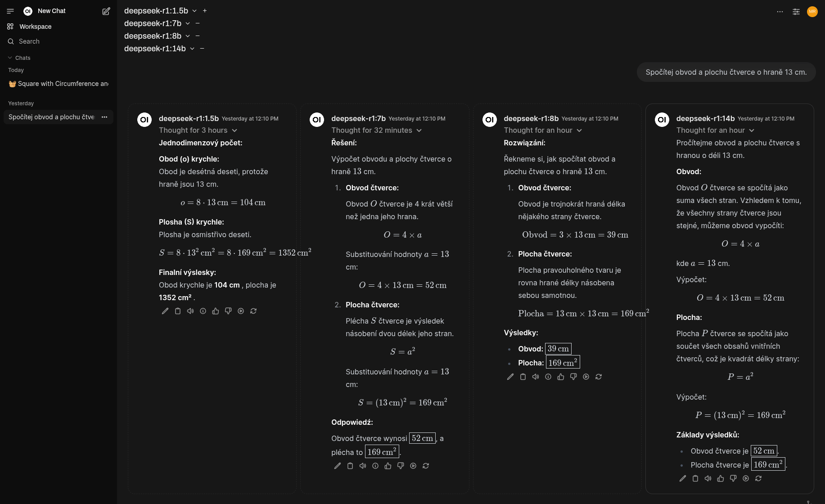Show generation info for 1.5b response
Image resolution: width=825 pixels, height=504 pixels.
point(203,311)
